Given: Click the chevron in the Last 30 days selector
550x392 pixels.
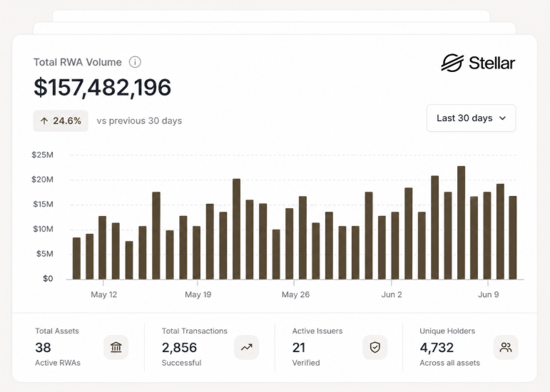Looking at the screenshot, I should point(503,118).
